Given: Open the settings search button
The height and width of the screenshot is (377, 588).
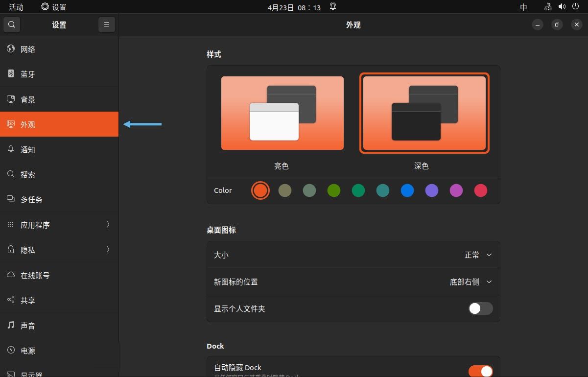Looking at the screenshot, I should click(x=12, y=24).
